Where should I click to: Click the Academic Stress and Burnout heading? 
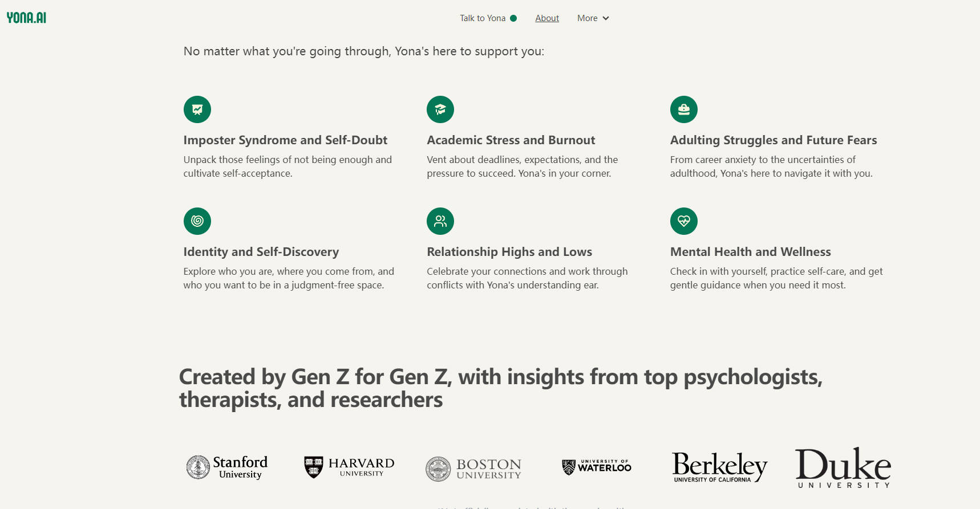coord(511,140)
